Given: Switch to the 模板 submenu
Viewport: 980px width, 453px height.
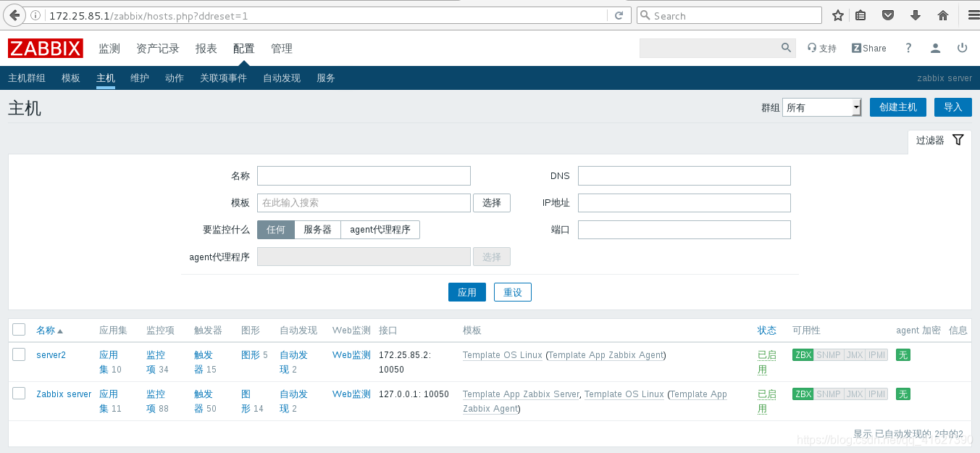Looking at the screenshot, I should tap(71, 78).
